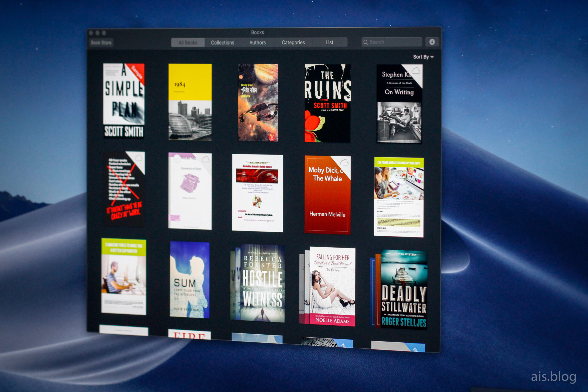Expand the Sort By dropdown

(423, 57)
